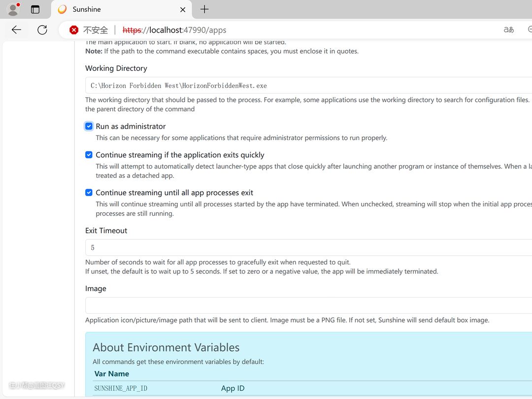Click the About Environment Variables heading

coord(166,347)
